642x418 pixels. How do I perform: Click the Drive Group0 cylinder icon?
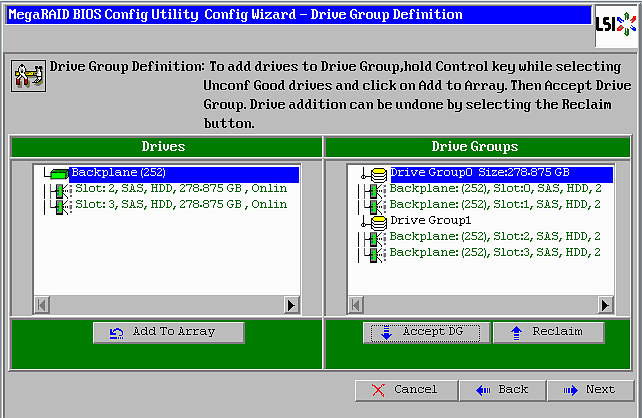click(x=378, y=173)
